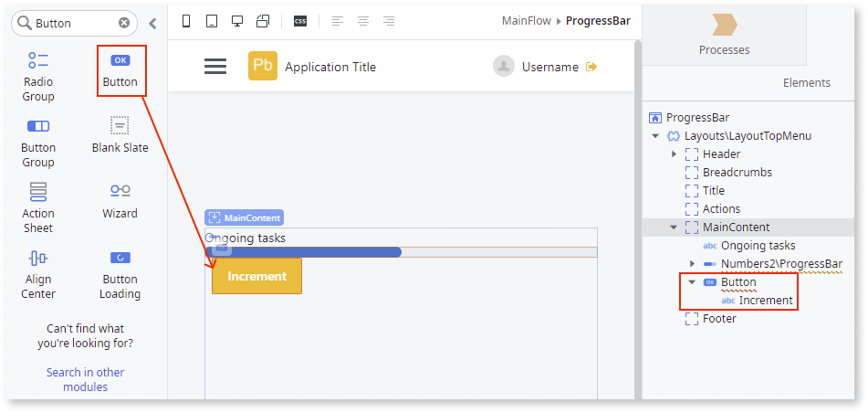Select the Radio Group widget icon
868x413 pixels.
click(38, 61)
